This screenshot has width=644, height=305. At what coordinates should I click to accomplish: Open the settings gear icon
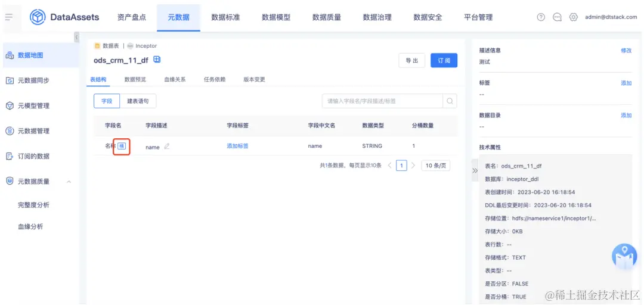pyautogui.click(x=574, y=17)
